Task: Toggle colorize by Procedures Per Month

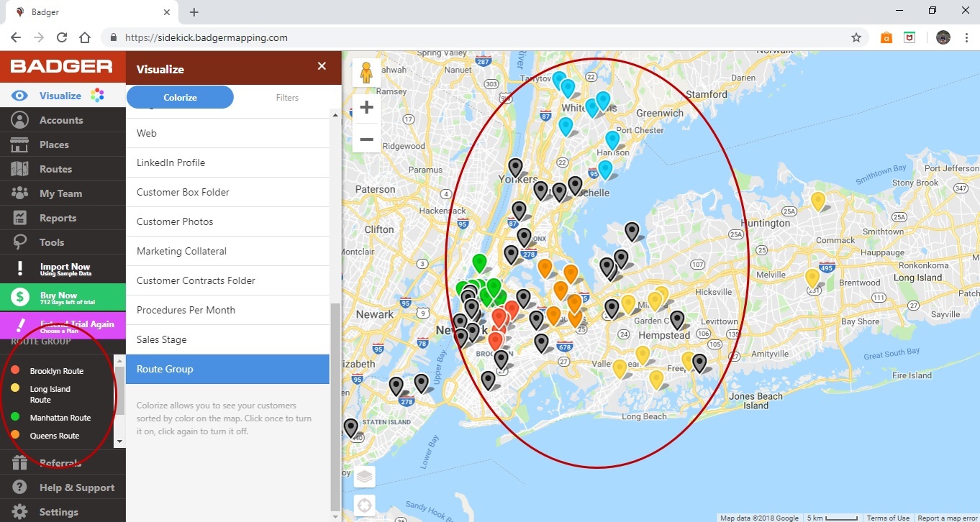Action: tap(227, 310)
